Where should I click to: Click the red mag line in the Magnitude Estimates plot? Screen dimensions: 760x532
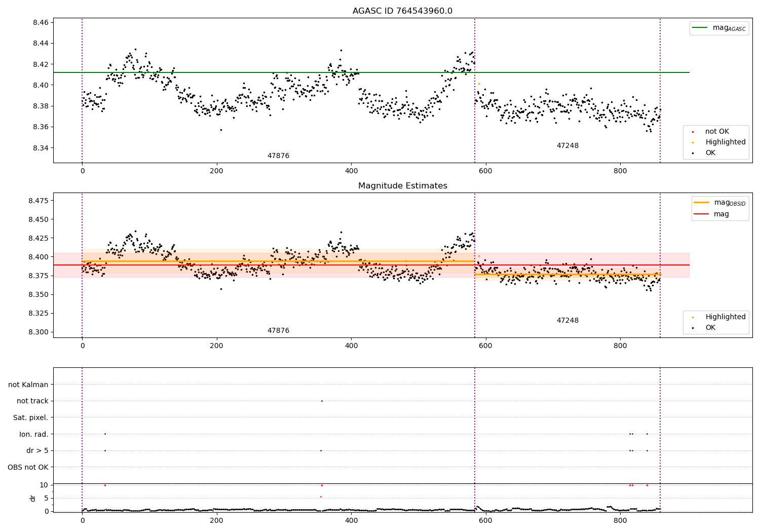pyautogui.click(x=371, y=265)
